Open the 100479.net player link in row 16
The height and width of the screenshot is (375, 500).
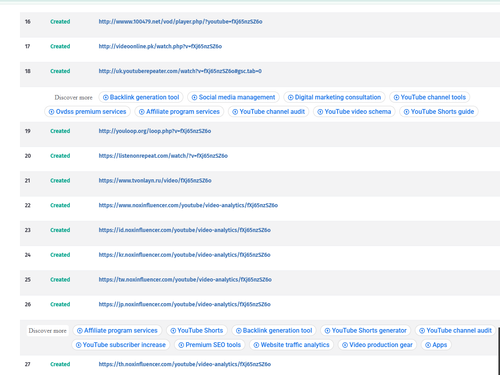180,22
